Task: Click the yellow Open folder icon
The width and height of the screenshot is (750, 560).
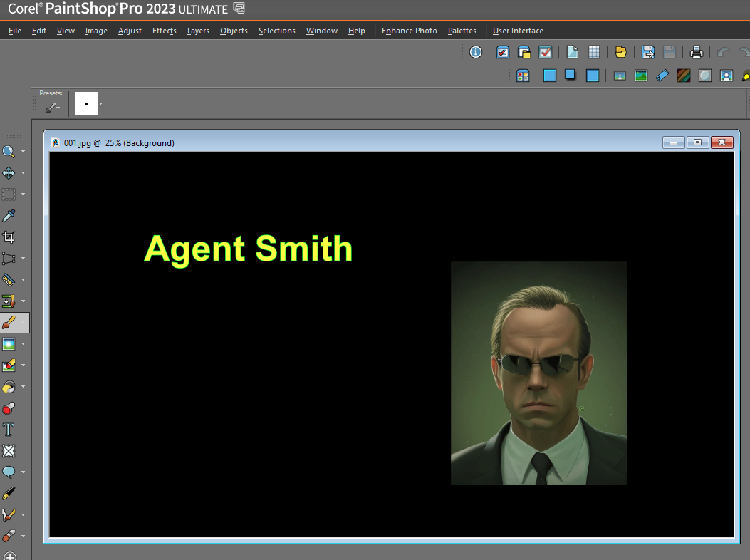Action: point(620,52)
